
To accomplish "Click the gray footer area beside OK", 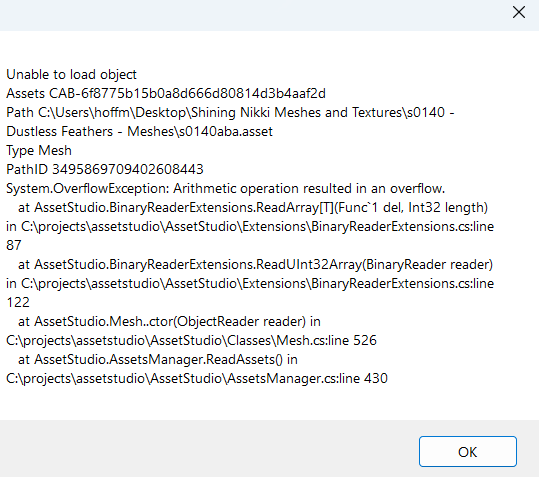I will coord(206,448).
